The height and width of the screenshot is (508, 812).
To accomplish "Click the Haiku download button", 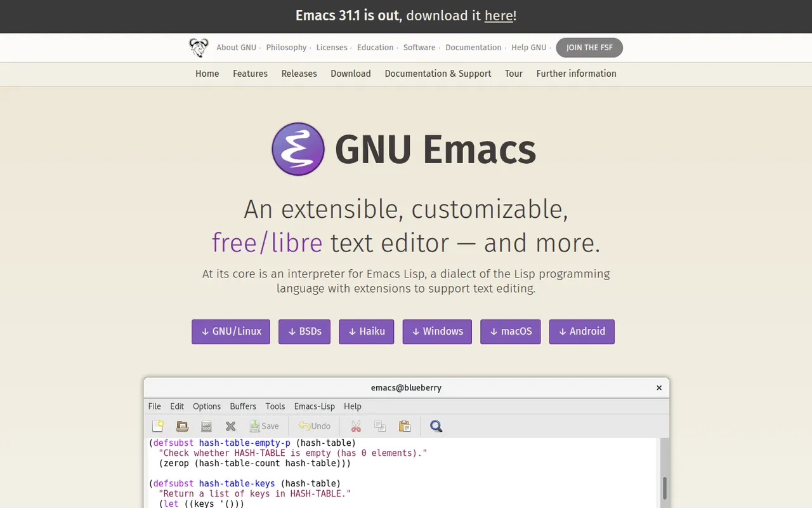I will pyautogui.click(x=367, y=331).
